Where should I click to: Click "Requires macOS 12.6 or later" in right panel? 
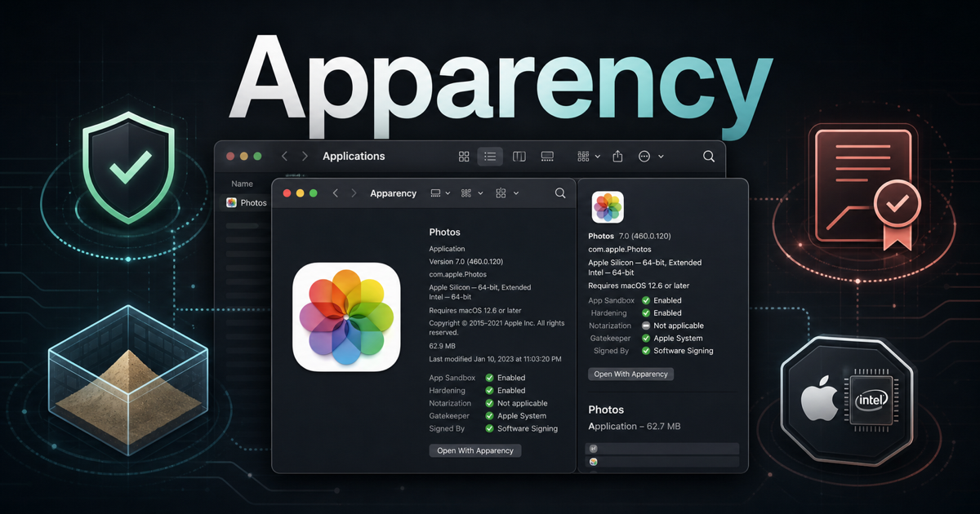(639, 286)
